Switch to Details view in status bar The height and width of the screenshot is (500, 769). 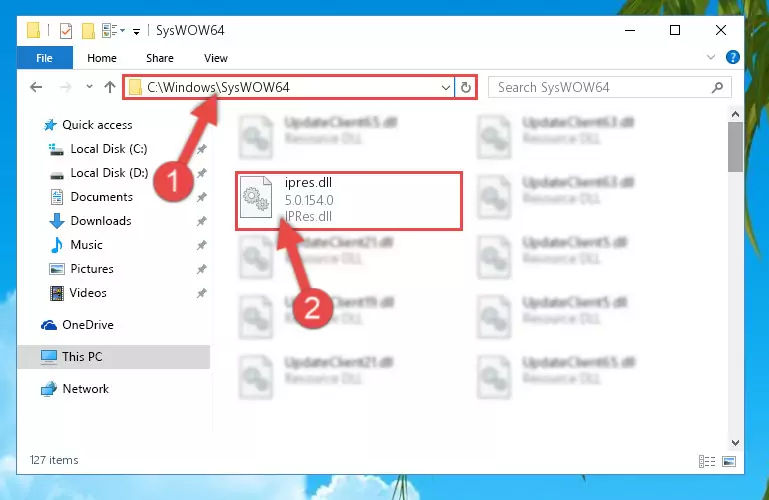(707, 461)
